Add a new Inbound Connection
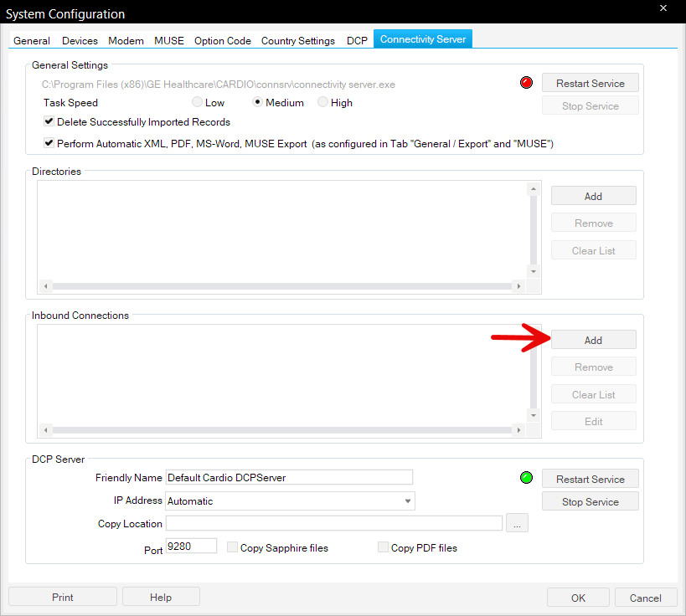Screen dimensions: 686x616 [593, 340]
